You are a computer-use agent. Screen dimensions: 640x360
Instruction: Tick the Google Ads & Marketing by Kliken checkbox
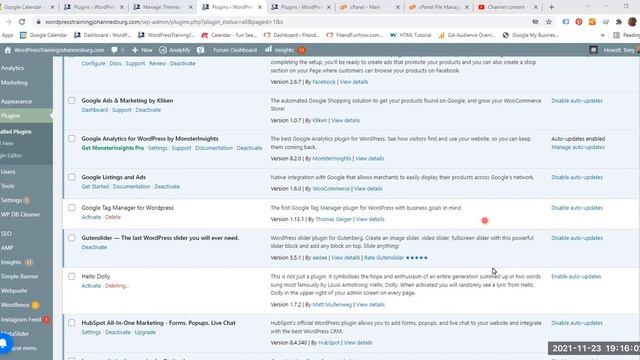coord(72,100)
